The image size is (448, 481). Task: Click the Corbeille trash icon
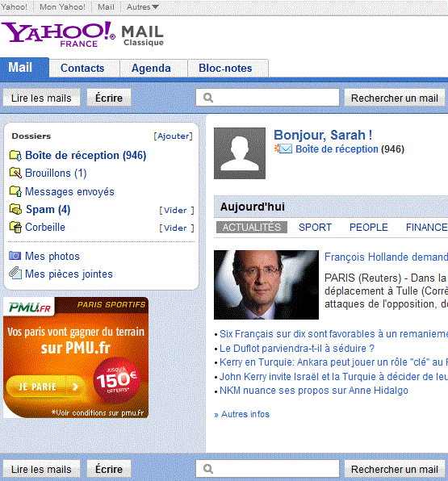(x=15, y=228)
